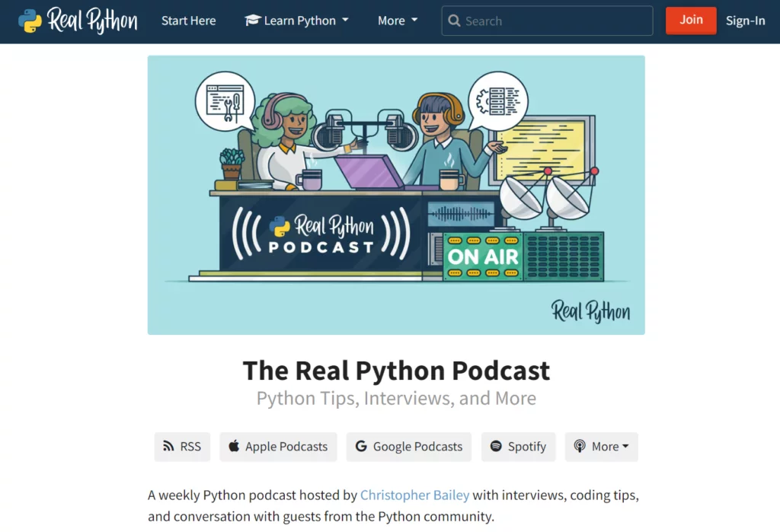Click the Python Tips, Interviews, and More subtitle
Image resolution: width=780 pixels, height=532 pixels.
point(396,398)
